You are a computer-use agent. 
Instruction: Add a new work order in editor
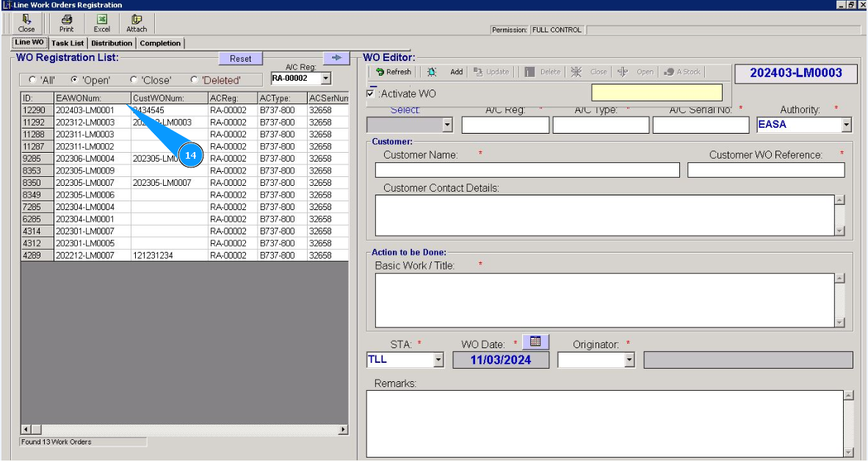click(456, 72)
